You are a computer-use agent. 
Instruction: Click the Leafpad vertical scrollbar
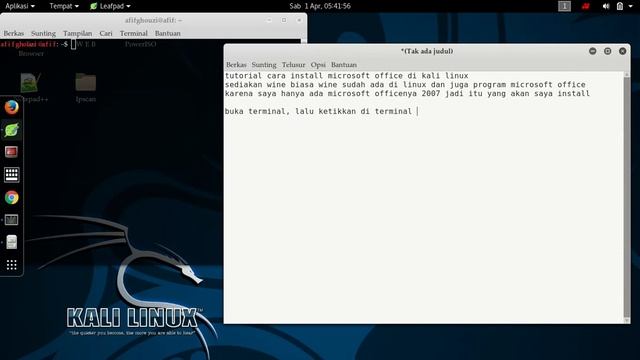click(627, 197)
